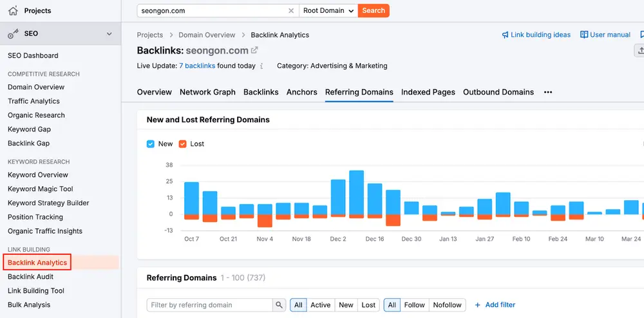
Task: Clear the seongon.com search field
Action: tap(291, 11)
